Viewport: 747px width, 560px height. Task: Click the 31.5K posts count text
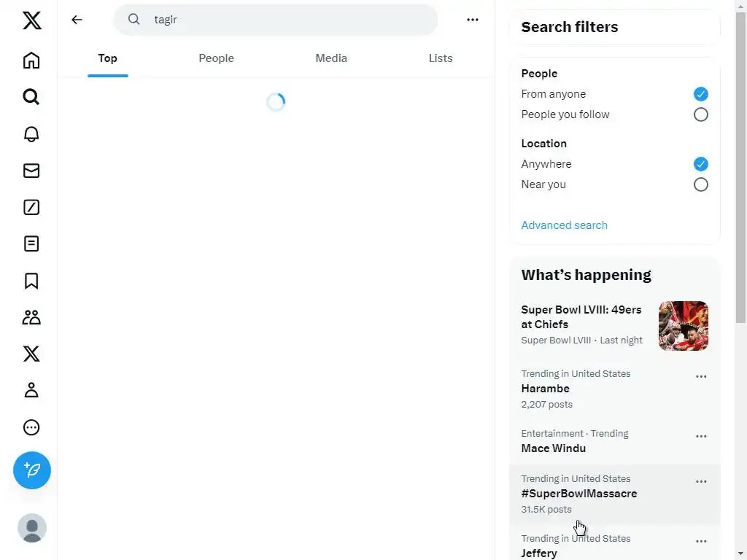(x=546, y=510)
